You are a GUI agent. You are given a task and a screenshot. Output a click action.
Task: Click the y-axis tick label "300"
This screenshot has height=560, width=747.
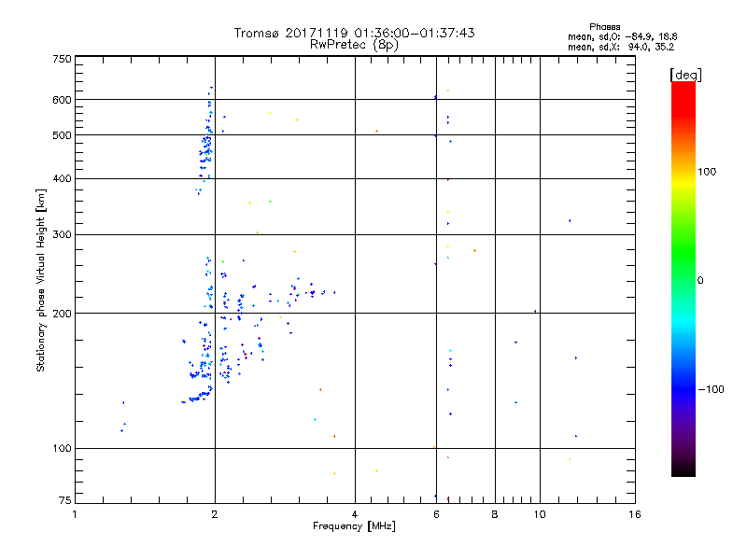click(x=62, y=235)
